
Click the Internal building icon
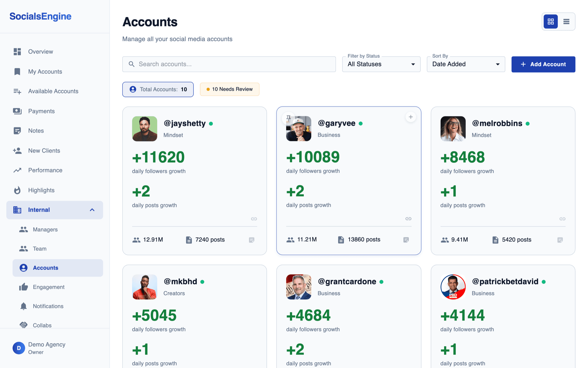17,210
